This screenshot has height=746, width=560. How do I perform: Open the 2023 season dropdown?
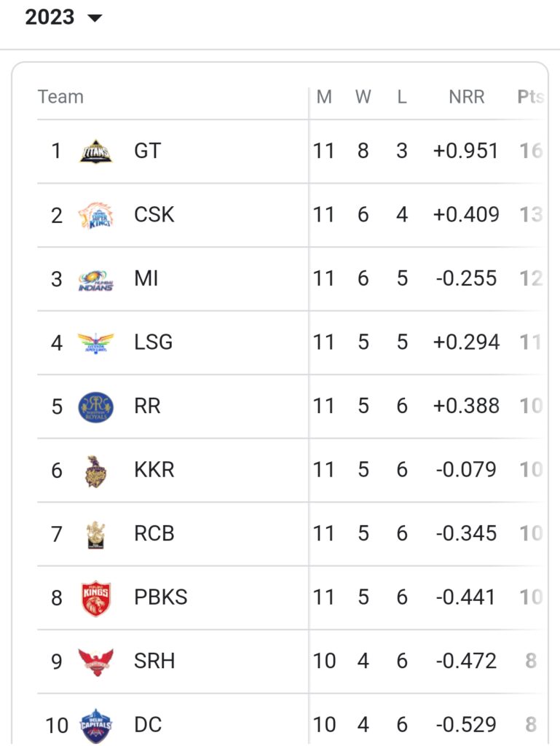63,17
